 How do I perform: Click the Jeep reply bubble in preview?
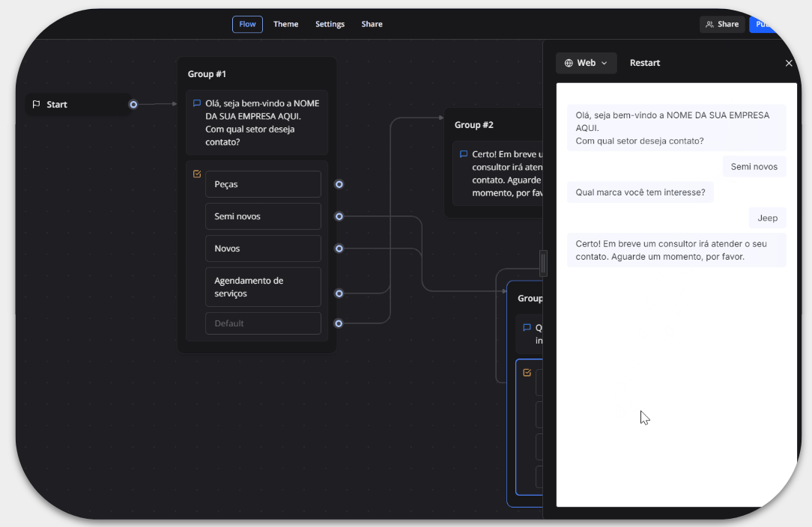tap(767, 218)
